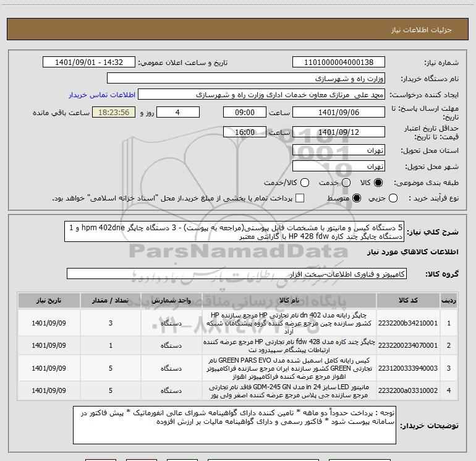Viewport: 476px width, 461px height.
Task: Click the ردیف column header
Action: coord(449,300)
